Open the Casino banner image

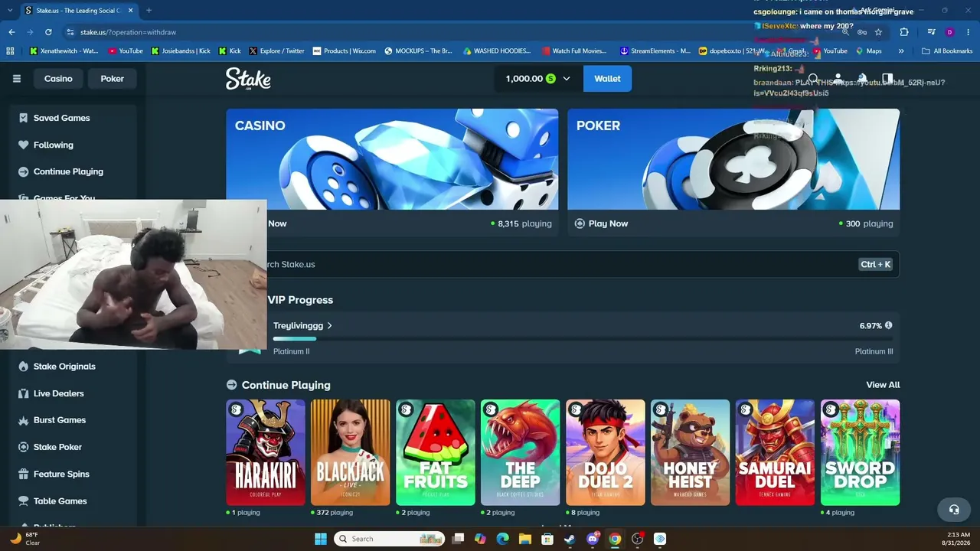coord(392,159)
